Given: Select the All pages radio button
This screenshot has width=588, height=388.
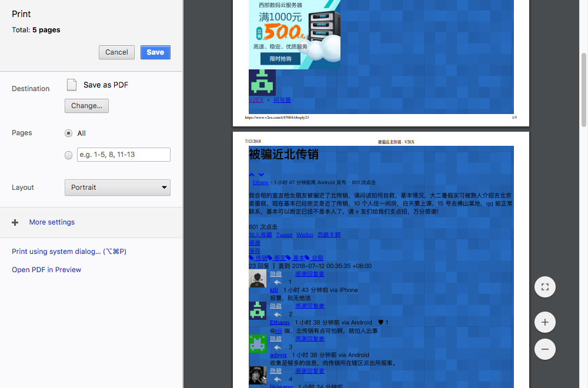Looking at the screenshot, I should (68, 133).
